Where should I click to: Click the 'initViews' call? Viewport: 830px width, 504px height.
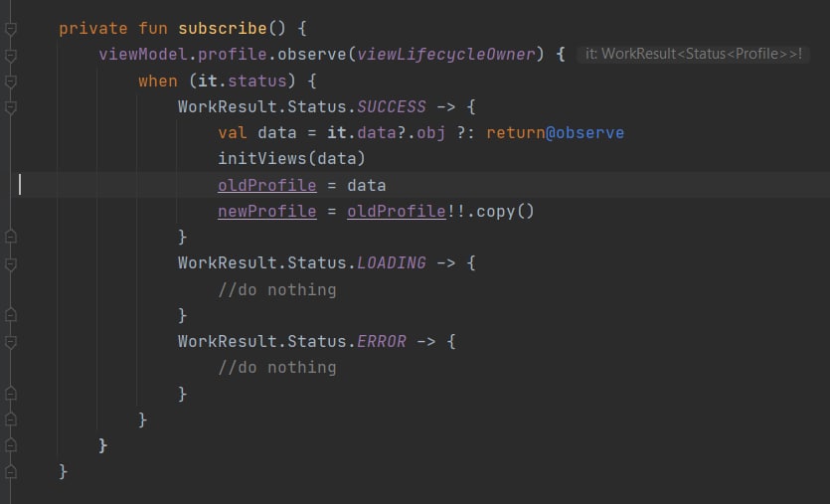[x=262, y=158]
